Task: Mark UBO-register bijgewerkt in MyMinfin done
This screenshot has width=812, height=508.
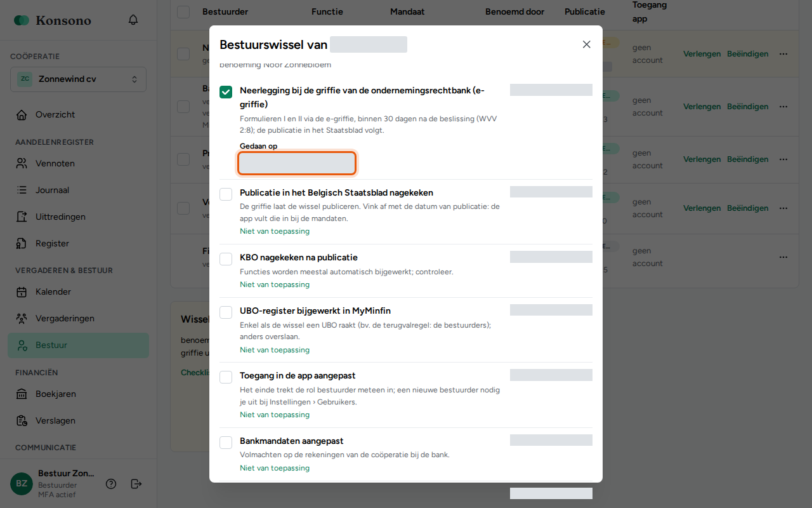Action: click(226, 312)
